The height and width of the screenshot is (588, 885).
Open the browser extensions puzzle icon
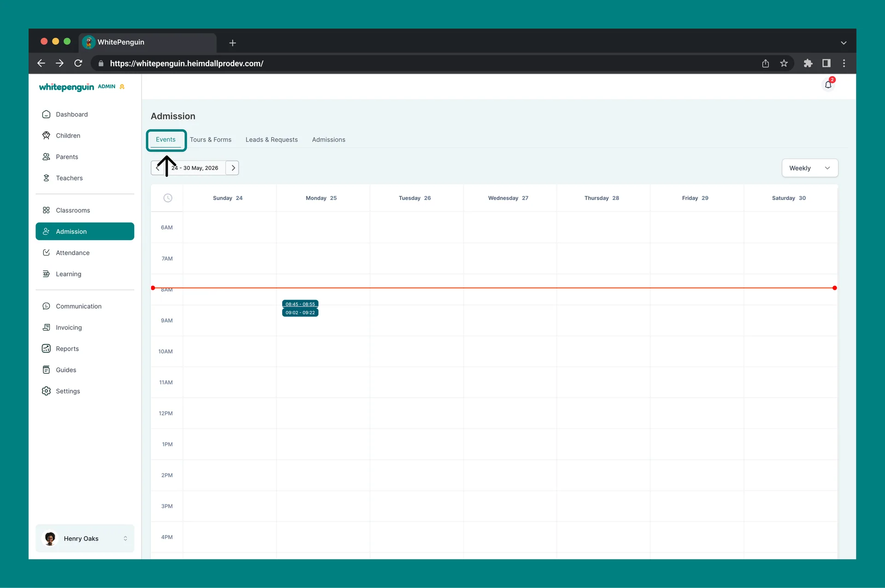coord(808,63)
